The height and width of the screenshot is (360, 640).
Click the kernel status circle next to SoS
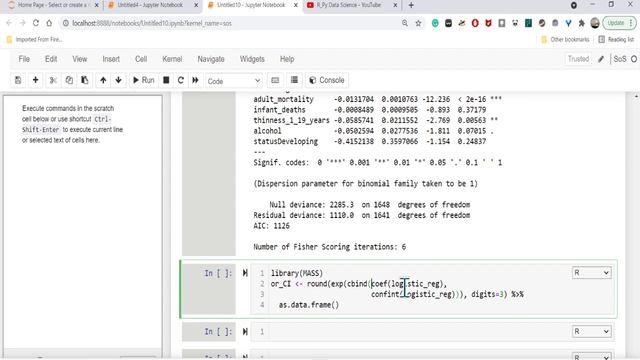click(634, 59)
